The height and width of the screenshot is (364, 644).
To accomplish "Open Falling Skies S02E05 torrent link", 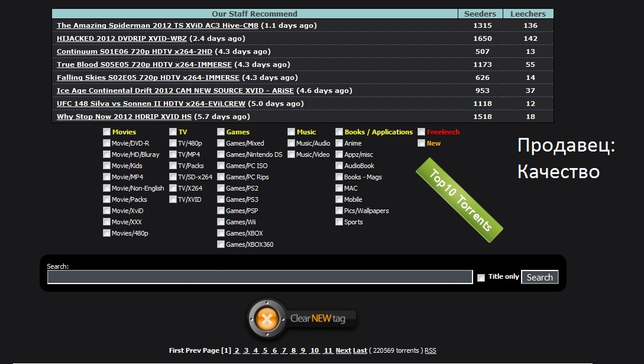I will pyautogui.click(x=148, y=78).
